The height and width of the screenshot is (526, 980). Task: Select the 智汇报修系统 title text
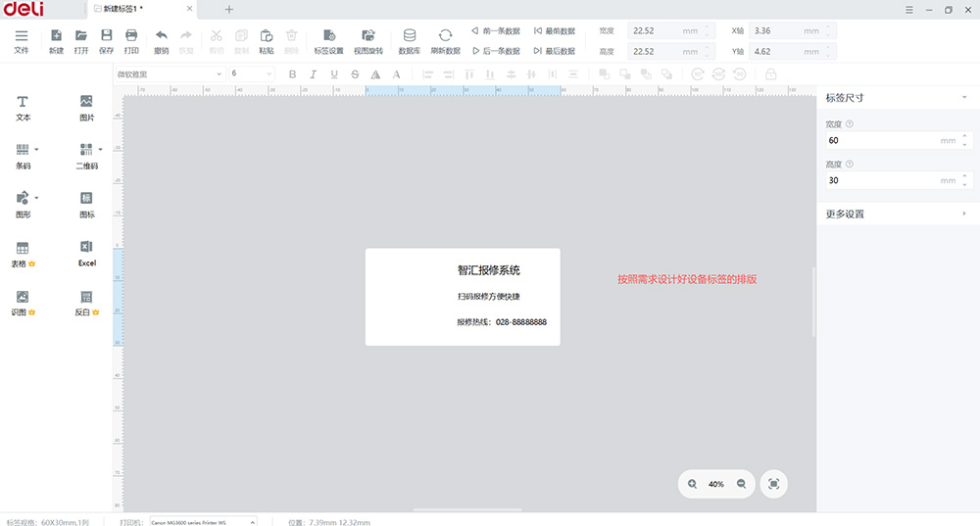pos(489,270)
